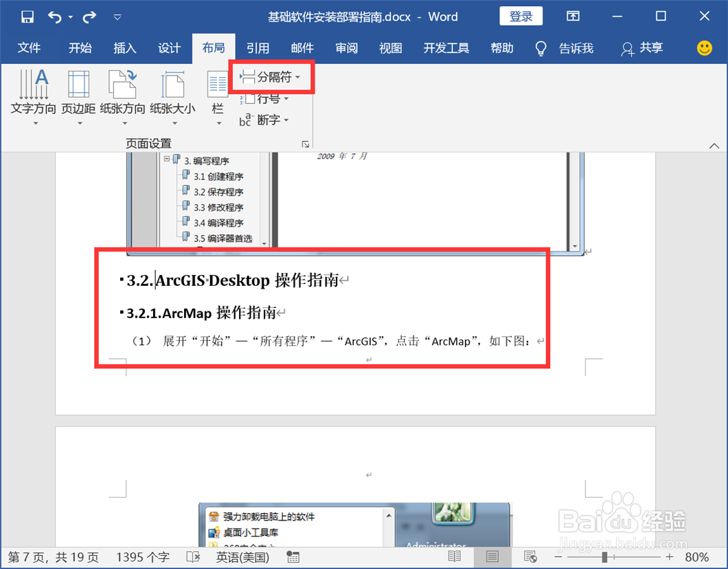
Task: Expand the 纸张大小 dropdown arrow
Action: pos(174,124)
